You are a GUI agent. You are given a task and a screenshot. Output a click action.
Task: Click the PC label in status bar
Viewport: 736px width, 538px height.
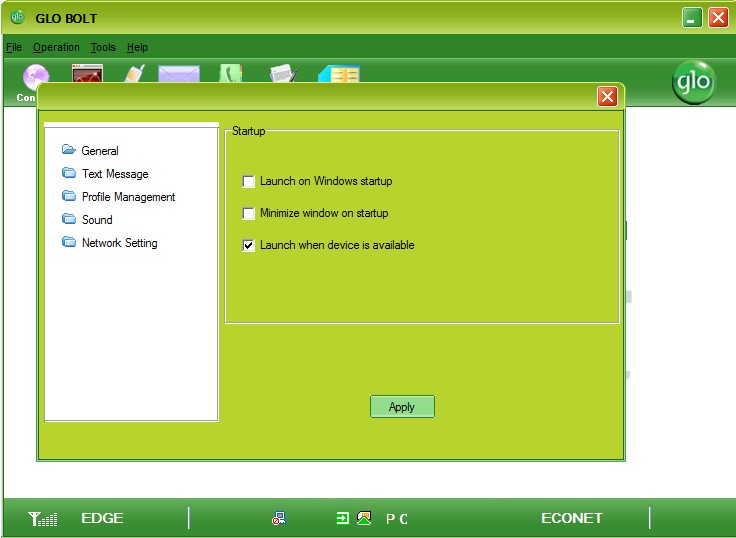pyautogui.click(x=397, y=519)
